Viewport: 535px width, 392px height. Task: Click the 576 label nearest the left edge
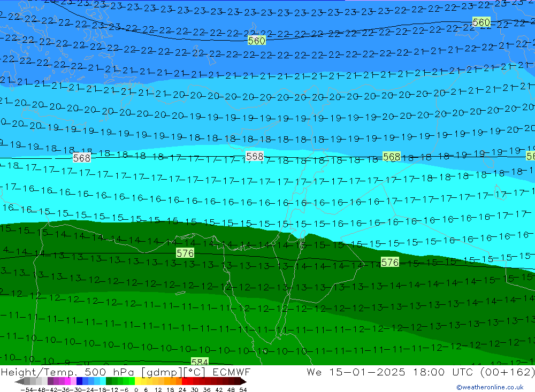coord(185,253)
